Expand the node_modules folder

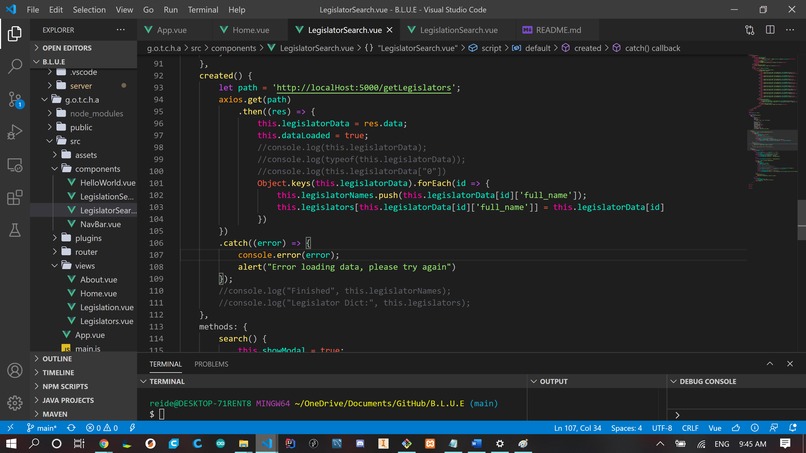(84, 113)
